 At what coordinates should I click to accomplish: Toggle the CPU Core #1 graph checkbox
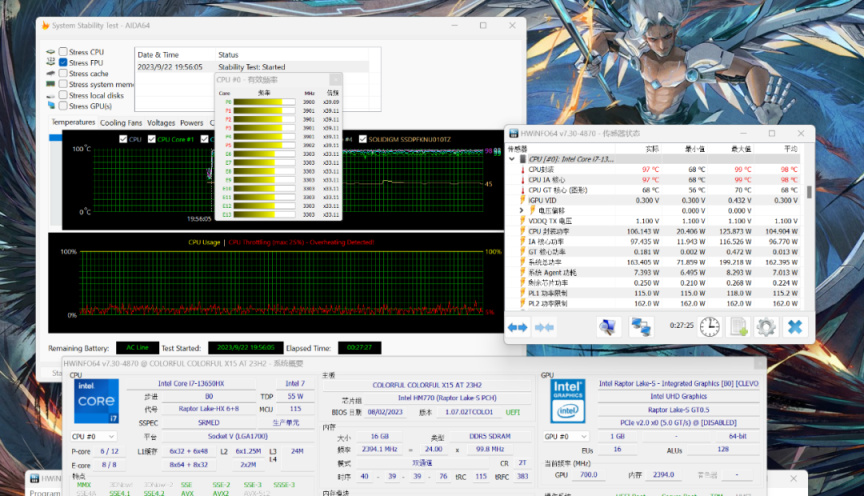point(152,139)
